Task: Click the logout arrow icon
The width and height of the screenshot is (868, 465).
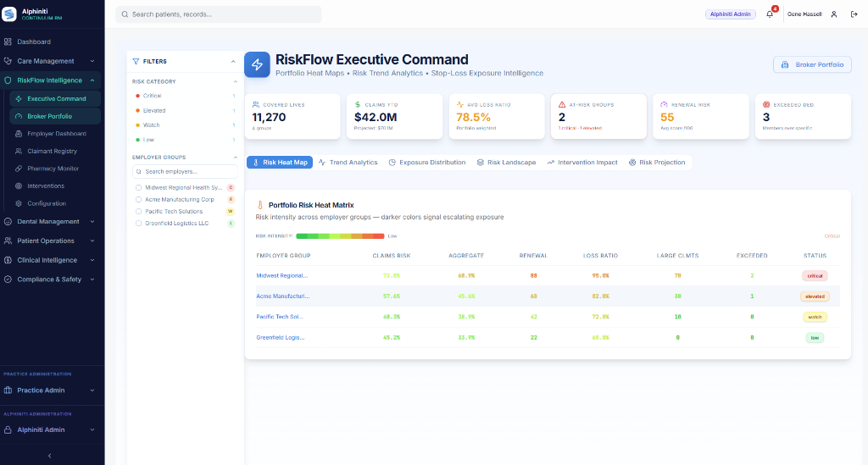Action: 854,14
